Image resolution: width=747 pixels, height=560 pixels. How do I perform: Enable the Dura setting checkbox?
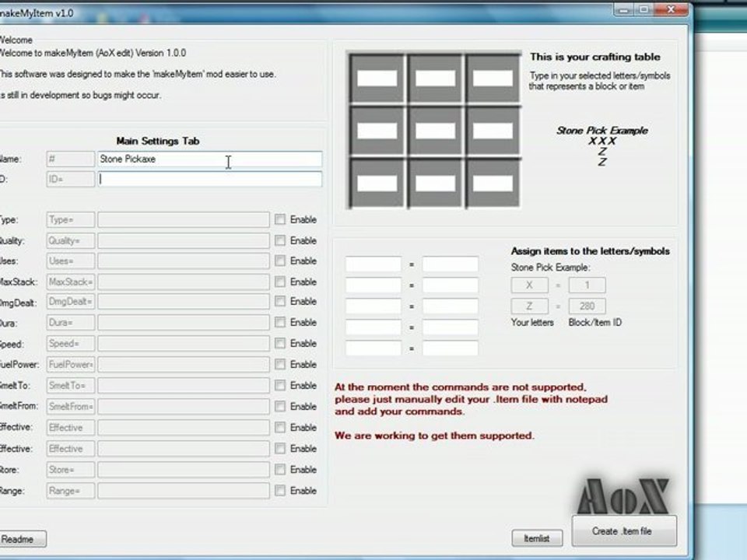click(x=280, y=322)
